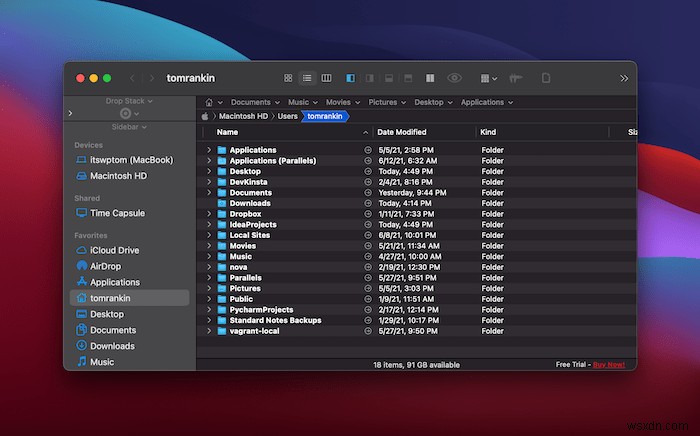Go back with the left arrow
700x436 pixels.
[x=132, y=78]
